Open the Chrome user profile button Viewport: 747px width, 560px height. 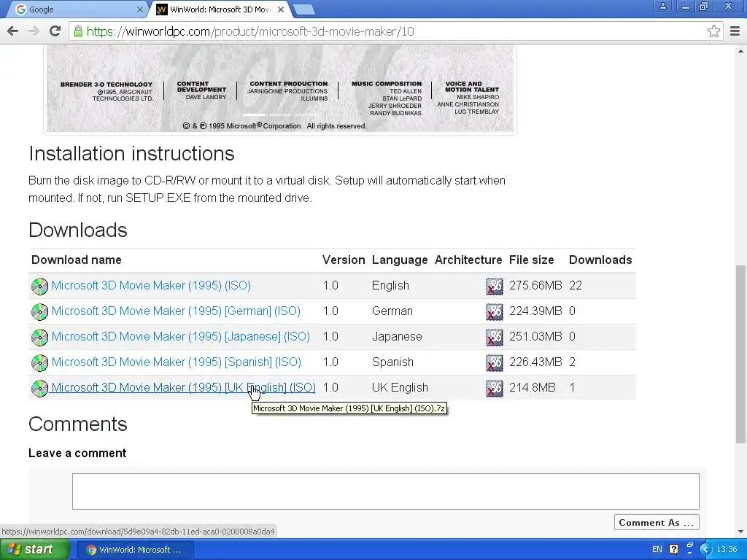click(x=662, y=7)
